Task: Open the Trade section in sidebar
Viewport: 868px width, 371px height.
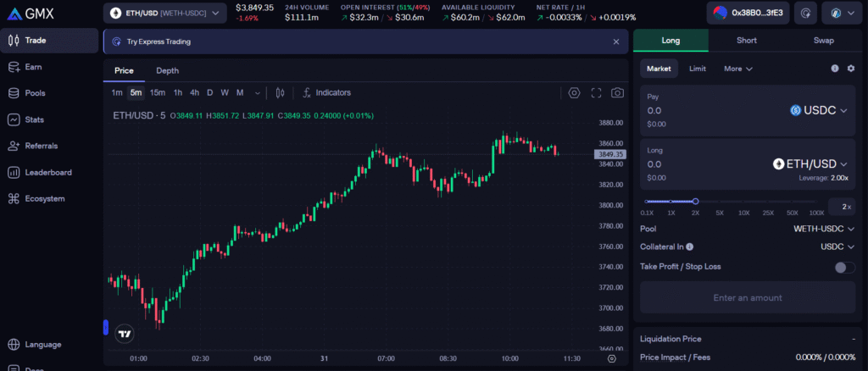Action: click(49, 41)
